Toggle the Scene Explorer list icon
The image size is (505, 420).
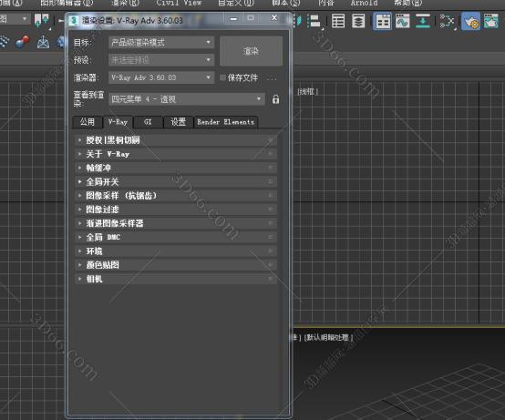click(338, 21)
